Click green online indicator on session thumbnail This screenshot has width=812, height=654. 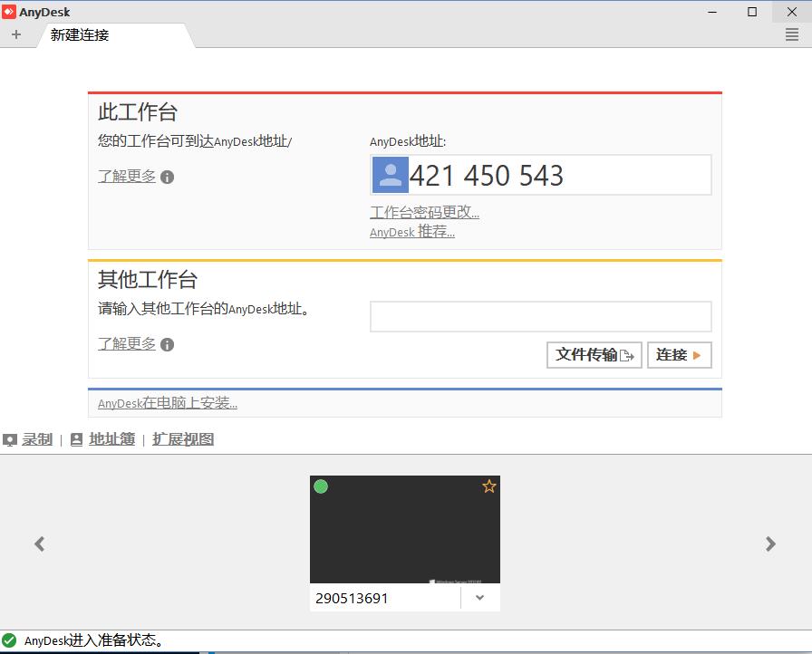(321, 487)
